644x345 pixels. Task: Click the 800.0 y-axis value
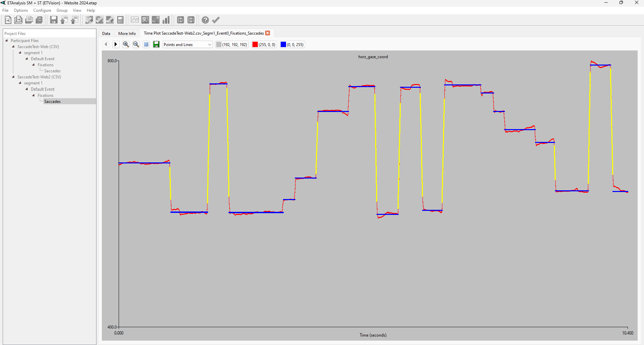112,61
